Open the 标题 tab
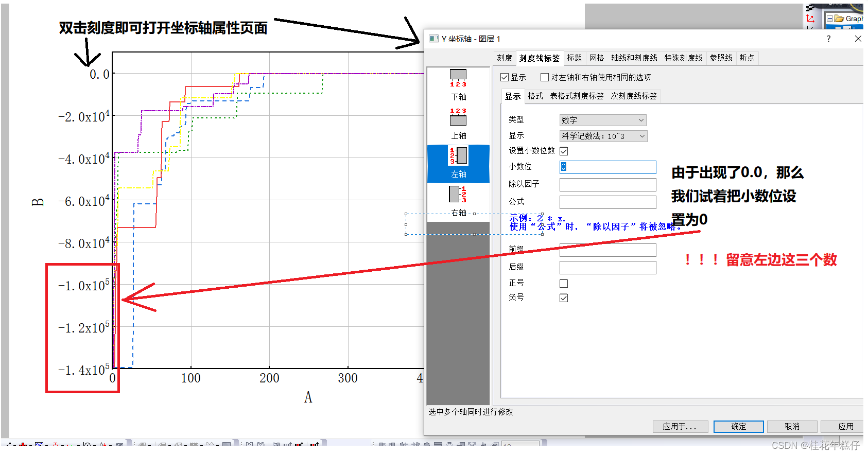 pyautogui.click(x=575, y=58)
